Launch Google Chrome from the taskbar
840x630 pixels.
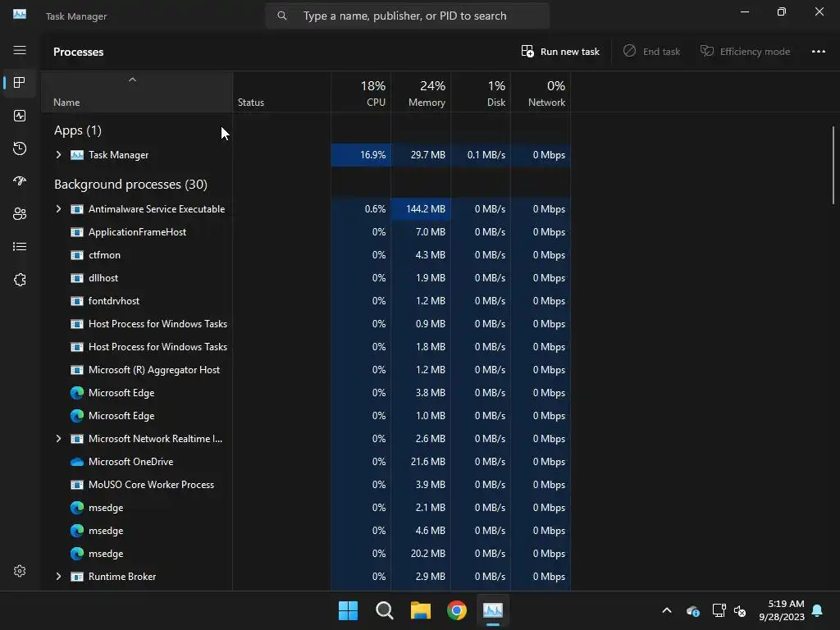[x=457, y=610]
